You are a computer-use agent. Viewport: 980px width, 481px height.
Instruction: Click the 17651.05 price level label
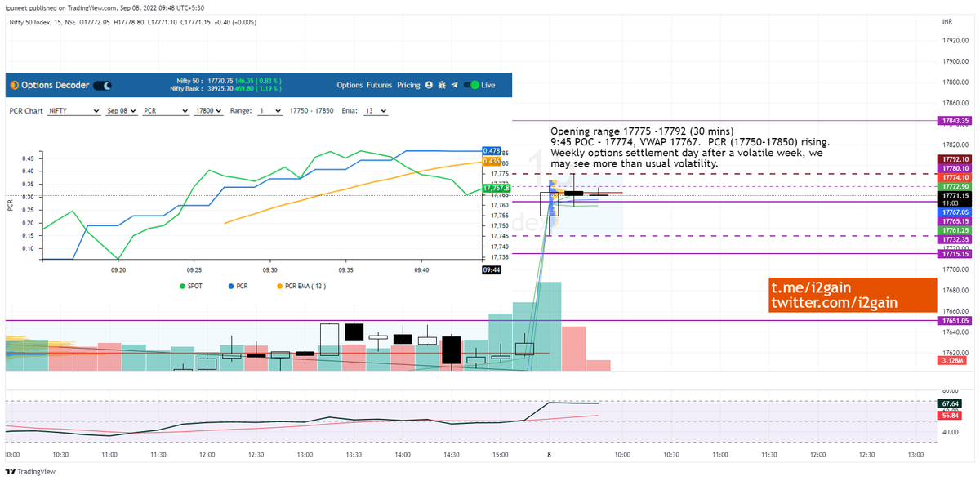954,321
